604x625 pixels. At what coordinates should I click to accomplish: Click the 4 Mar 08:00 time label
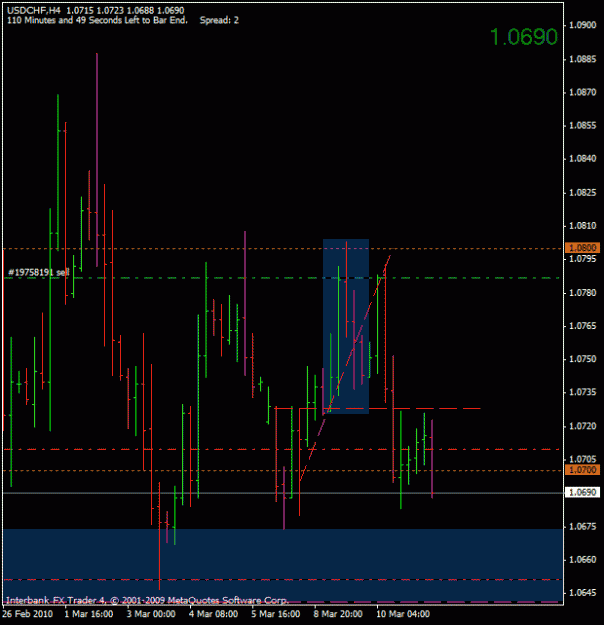click(x=213, y=614)
